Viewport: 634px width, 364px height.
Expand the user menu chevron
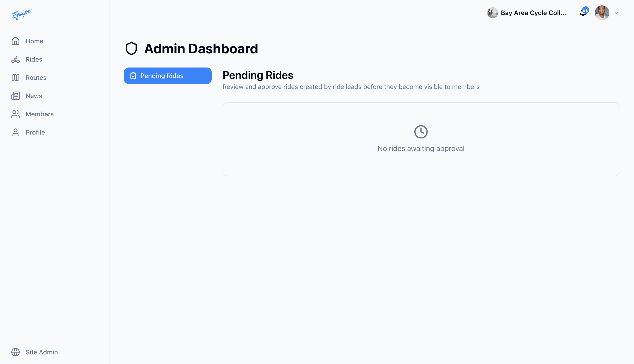pos(616,13)
